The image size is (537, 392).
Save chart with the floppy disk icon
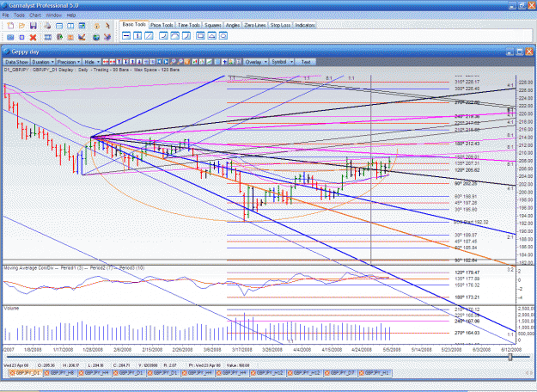coord(34,26)
